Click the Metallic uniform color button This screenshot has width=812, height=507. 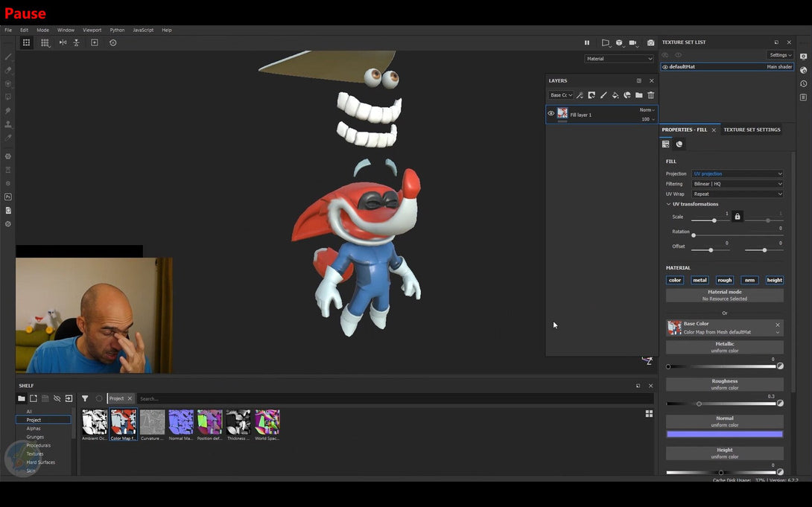click(725, 347)
